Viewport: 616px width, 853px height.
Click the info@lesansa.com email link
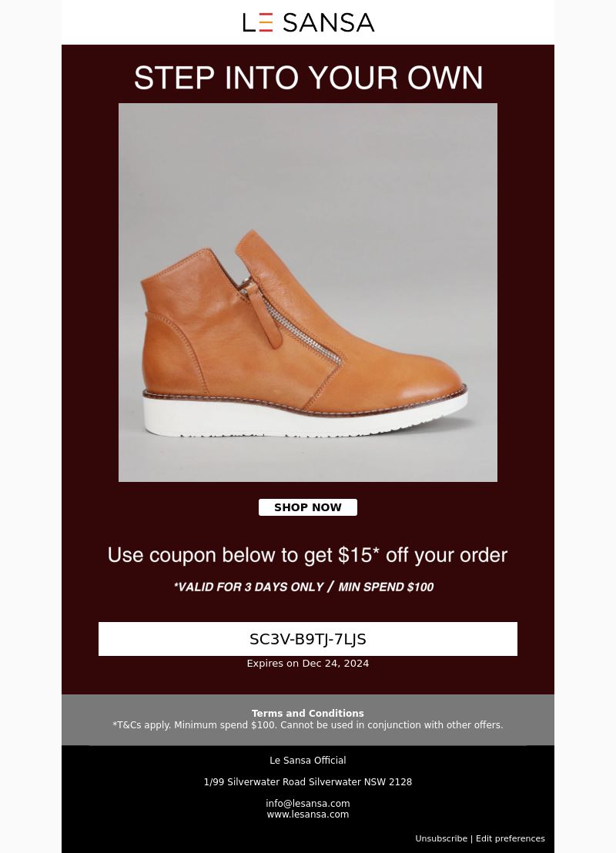pyautogui.click(x=308, y=804)
